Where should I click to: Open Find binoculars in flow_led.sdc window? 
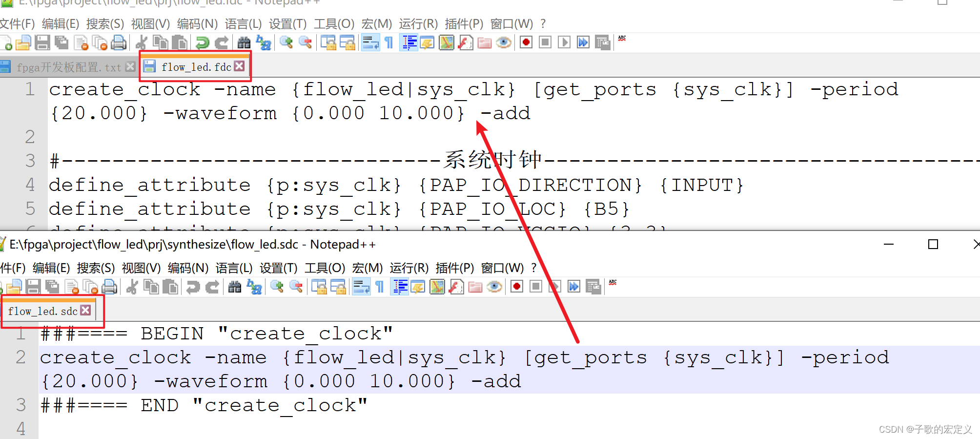pos(235,287)
